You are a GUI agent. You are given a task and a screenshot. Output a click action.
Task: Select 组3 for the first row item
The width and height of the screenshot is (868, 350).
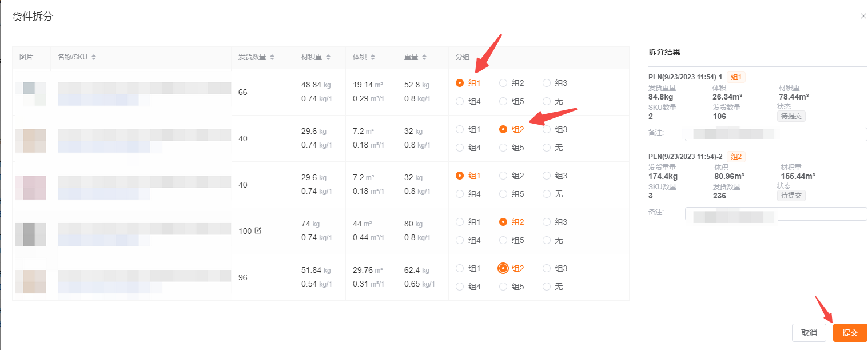click(x=546, y=83)
